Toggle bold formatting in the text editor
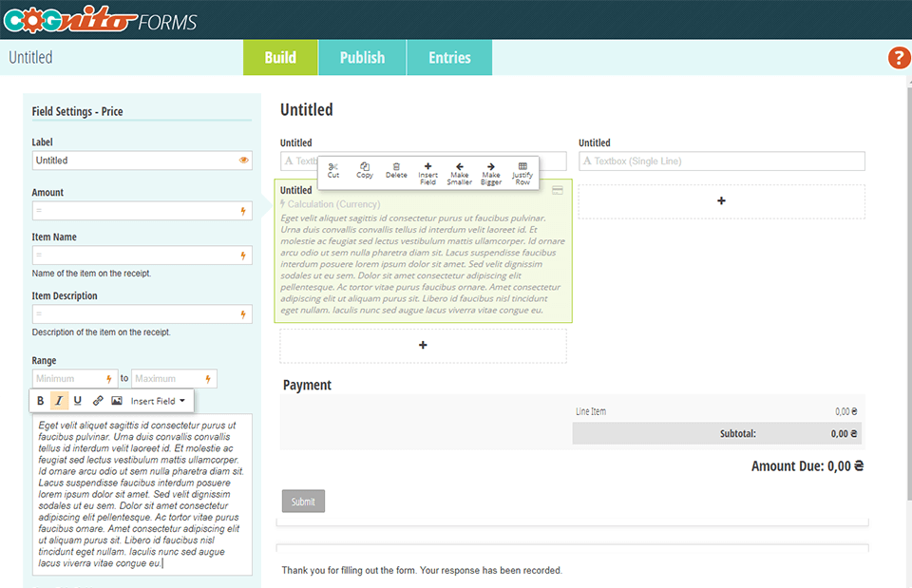 40,400
